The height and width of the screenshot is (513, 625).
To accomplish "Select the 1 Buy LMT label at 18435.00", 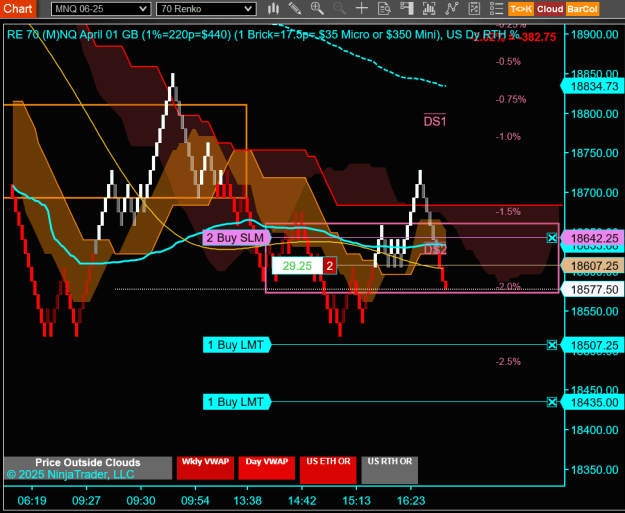I will tap(237, 402).
